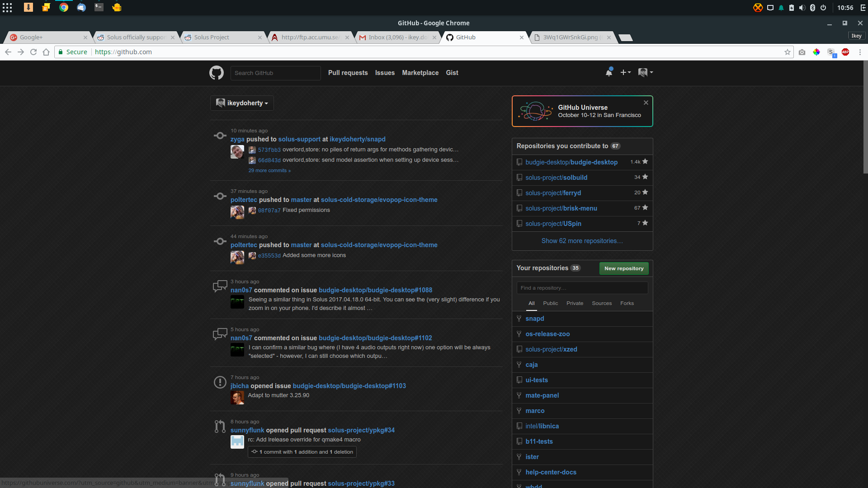This screenshot has width=868, height=488.
Task: Open the notifications bell
Action: pos(609,72)
